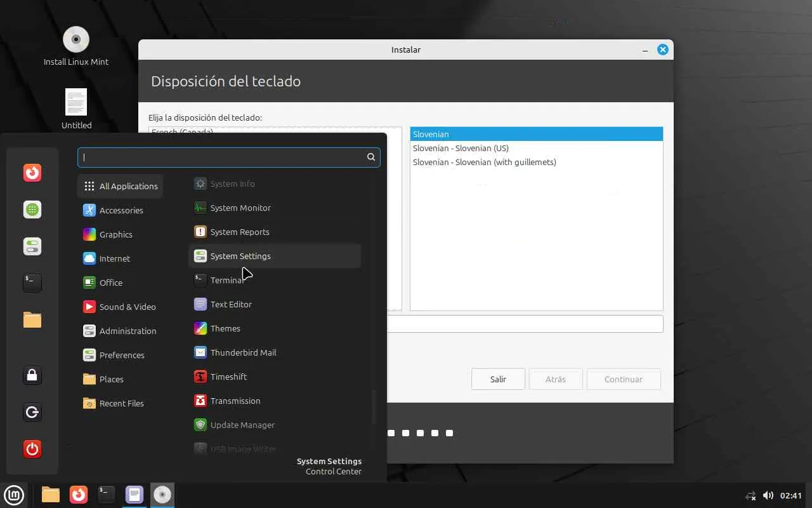
Task: Open the network icon in the system tray
Action: pyautogui.click(x=750, y=495)
